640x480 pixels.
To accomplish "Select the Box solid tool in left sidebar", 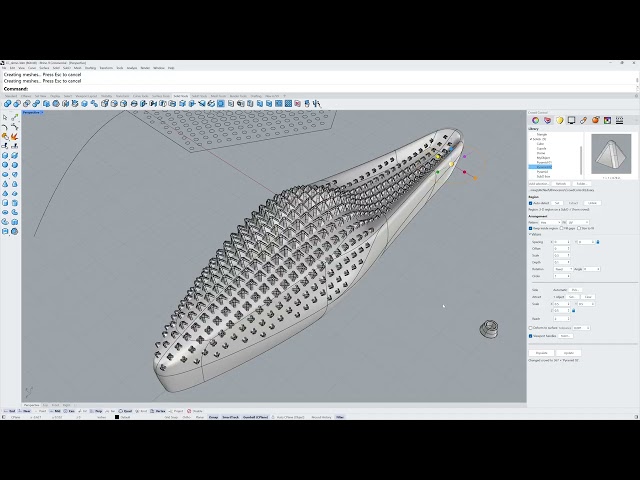I will click(5, 156).
